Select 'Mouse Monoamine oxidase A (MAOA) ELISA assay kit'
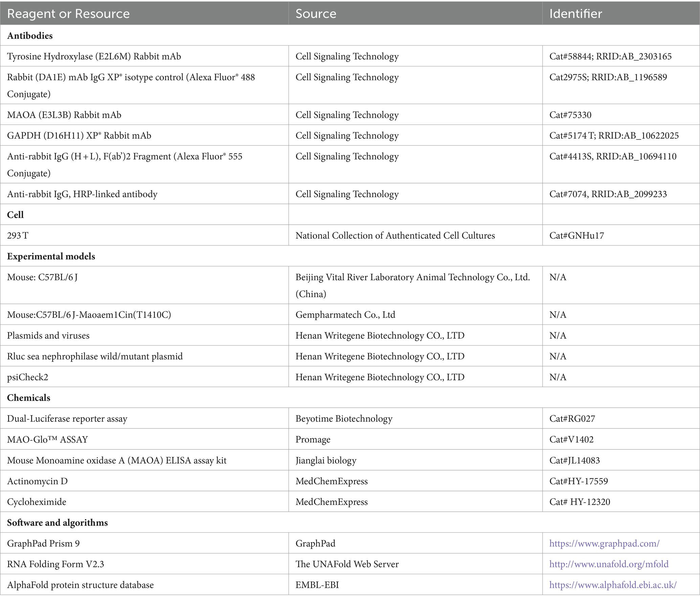 (117, 460)
